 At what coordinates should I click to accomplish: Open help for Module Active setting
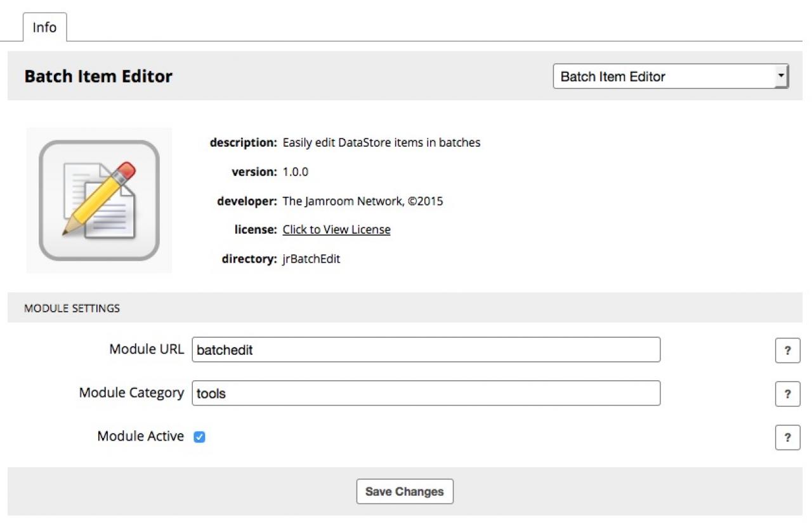787,437
